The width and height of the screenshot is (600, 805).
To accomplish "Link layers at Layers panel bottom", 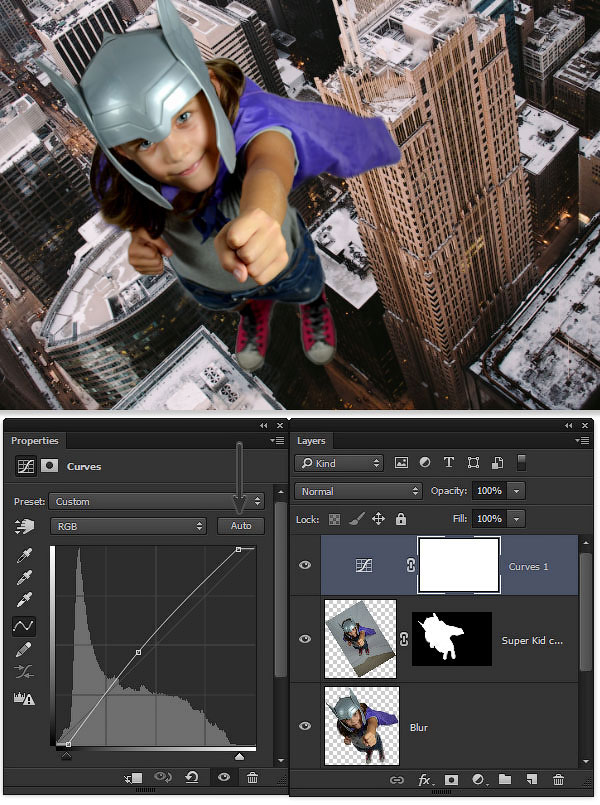I will [397, 780].
